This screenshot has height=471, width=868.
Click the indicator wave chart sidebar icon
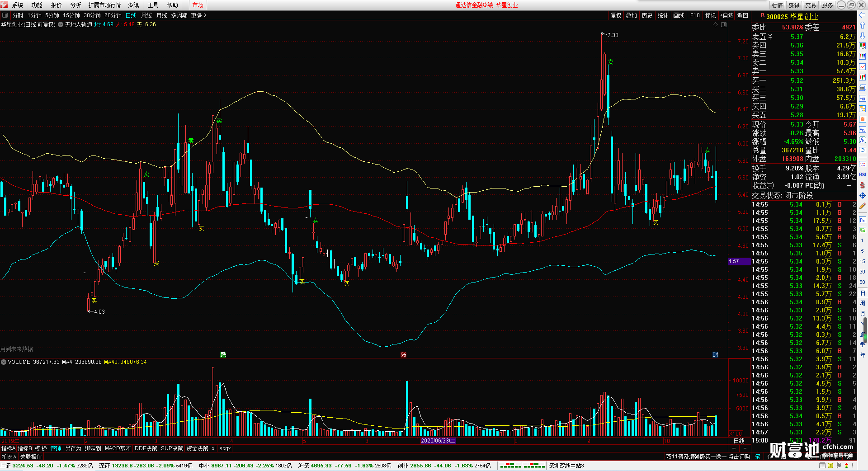pyautogui.click(x=863, y=164)
